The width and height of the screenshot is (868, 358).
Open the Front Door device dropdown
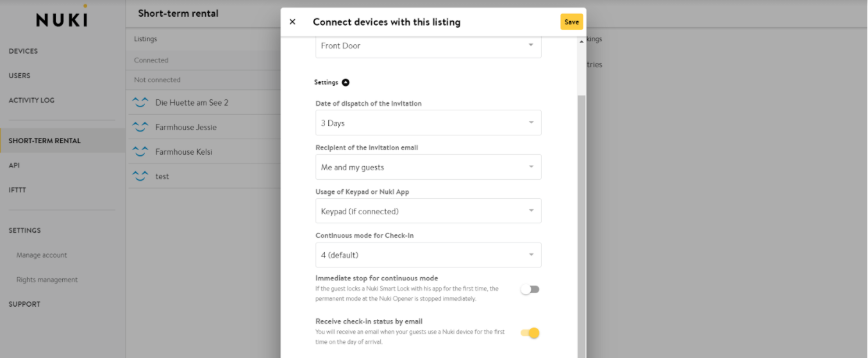pyautogui.click(x=428, y=46)
